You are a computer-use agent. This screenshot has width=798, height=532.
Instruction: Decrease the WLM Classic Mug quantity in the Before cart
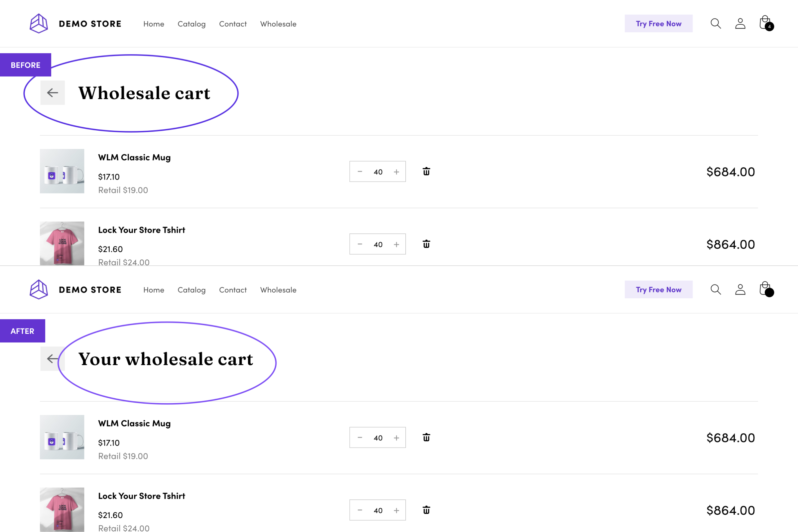click(360, 172)
